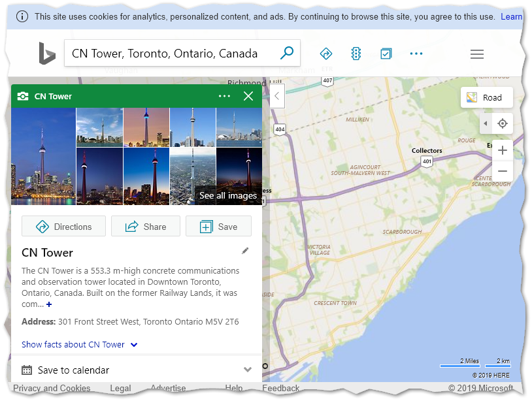Open the daytime skyline photo with clouds
This screenshot has height=401, width=532.
[x=100, y=127]
